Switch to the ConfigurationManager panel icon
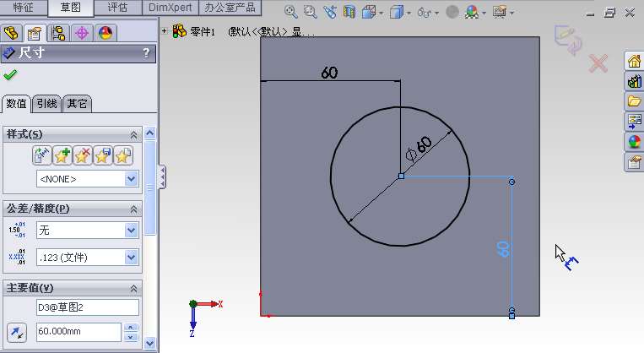 click(58, 33)
